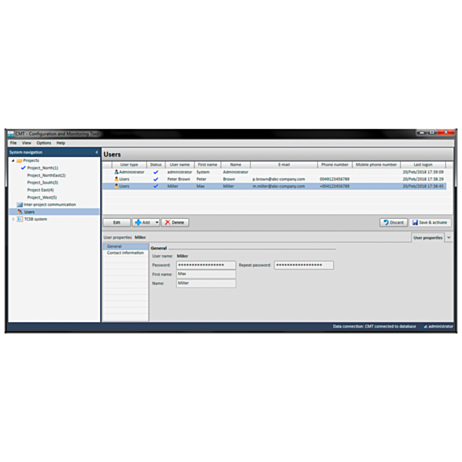Image resolution: width=462 pixels, height=462 pixels.
Task: Collapse the System navigation panel arrow
Action: [x=97, y=152]
